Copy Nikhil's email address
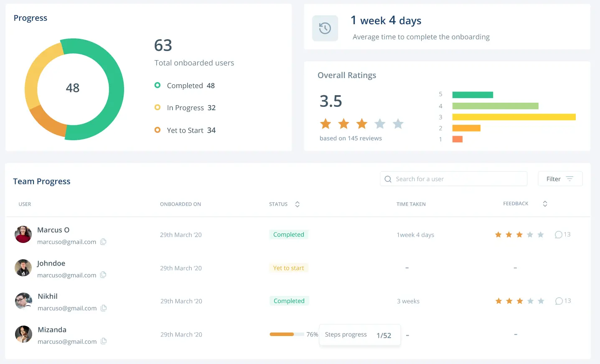Screen dimensions: 600x364 point(104,308)
